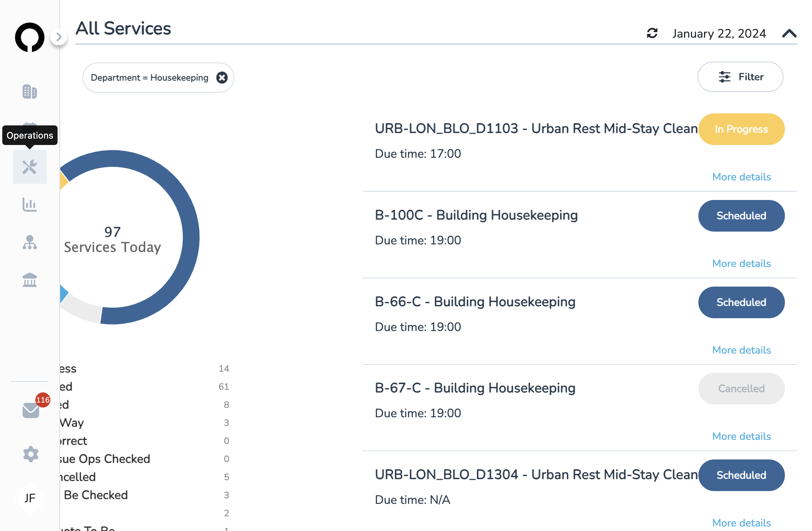Viewport: 812px width, 531px height.
Task: Click Due time: 17:00 text
Action: pos(418,154)
